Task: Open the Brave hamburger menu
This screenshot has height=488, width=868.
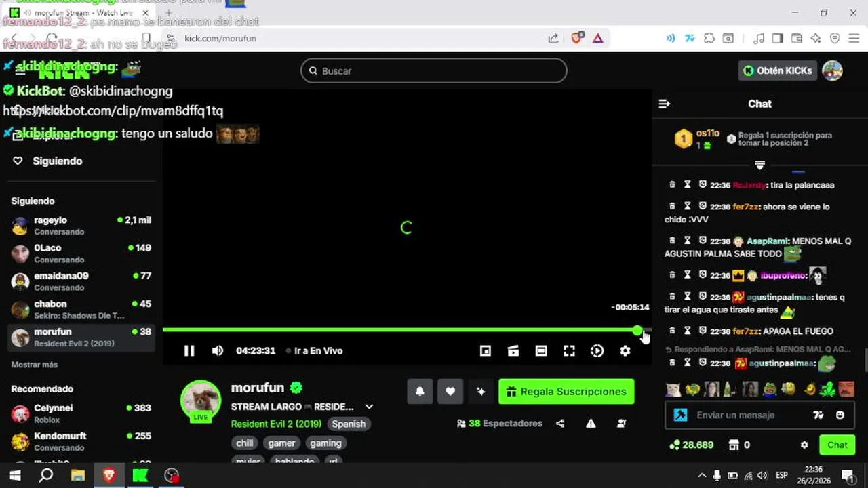Action: 854,38
